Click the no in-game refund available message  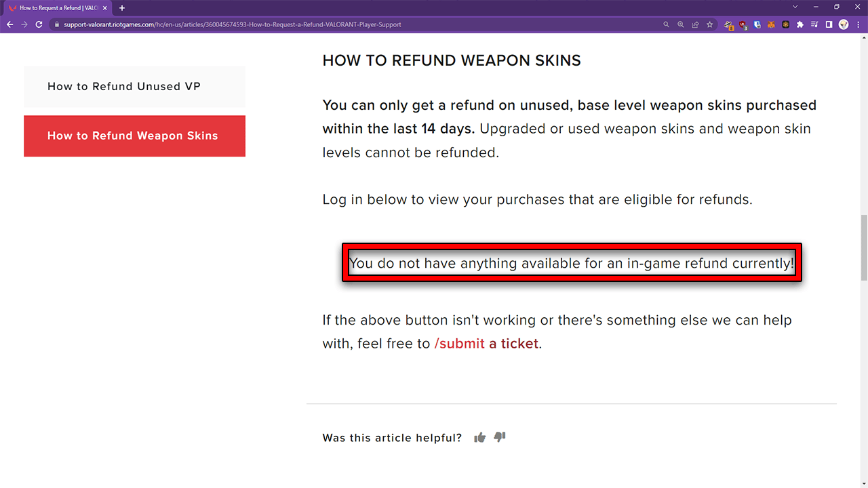(572, 263)
